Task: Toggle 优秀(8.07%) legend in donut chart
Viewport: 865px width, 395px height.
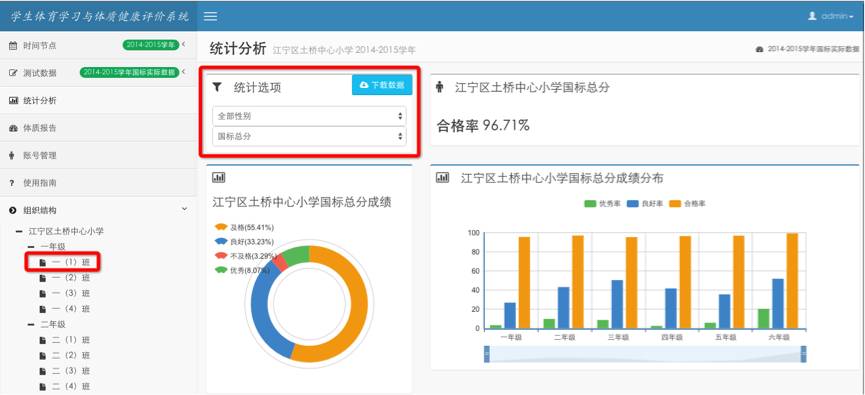Action: pos(242,270)
